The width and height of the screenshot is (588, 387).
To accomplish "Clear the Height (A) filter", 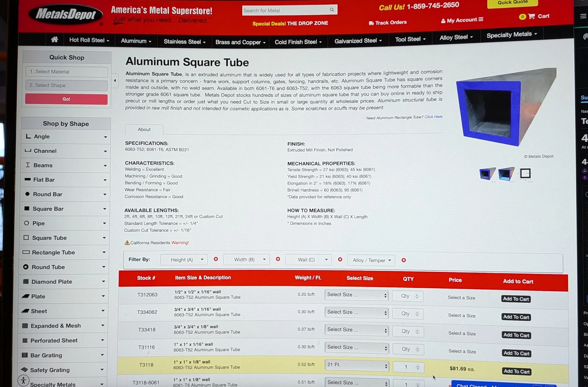I will (x=216, y=259).
